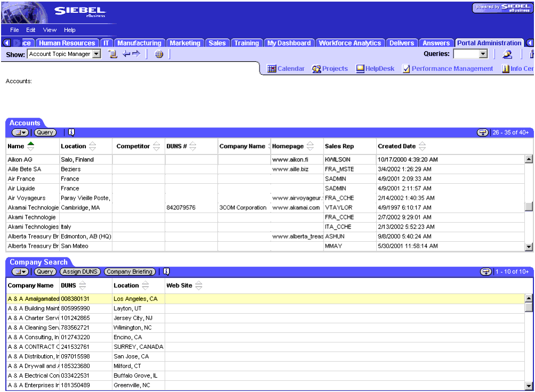This screenshot has width=535, height=392.
Task: Sort by Homepage column arrows
Action: pyautogui.click(x=310, y=146)
